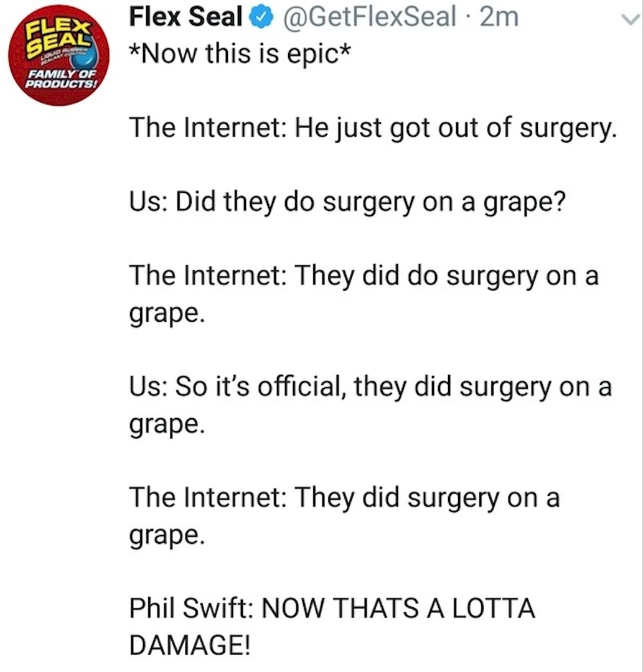Click 'They did do surgery on a' line

(364, 276)
